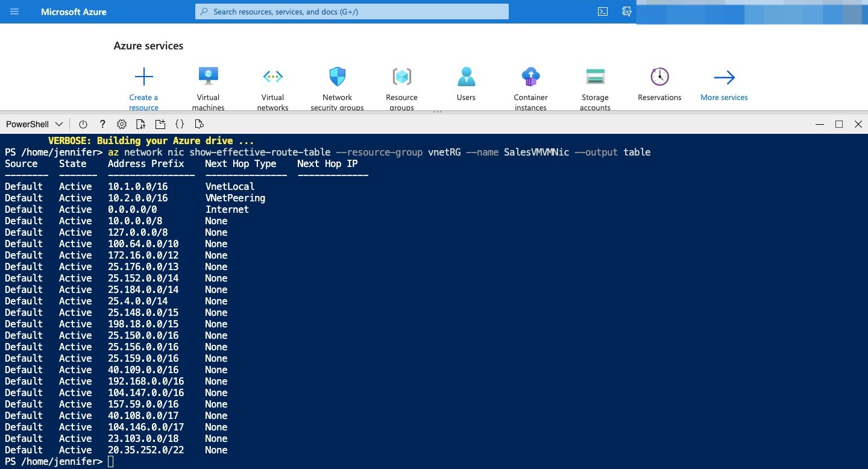
Task: Click the Create a resource link text
Action: 143,102
